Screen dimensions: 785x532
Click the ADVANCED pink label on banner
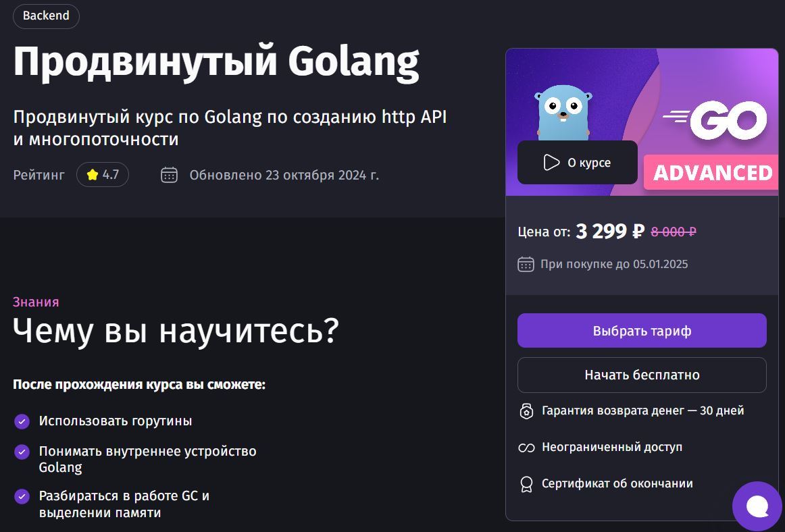[x=711, y=172]
